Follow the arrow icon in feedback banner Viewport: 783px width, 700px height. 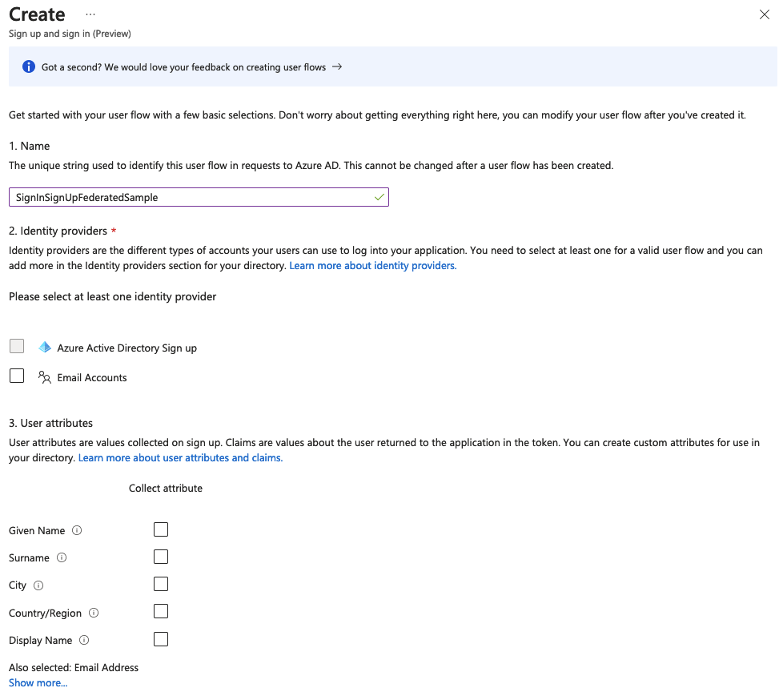[x=337, y=66]
